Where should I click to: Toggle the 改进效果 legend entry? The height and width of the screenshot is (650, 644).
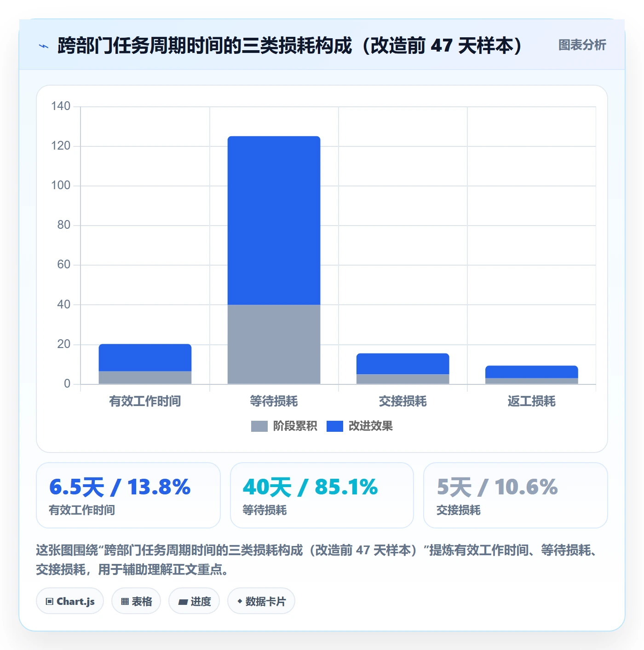(359, 426)
